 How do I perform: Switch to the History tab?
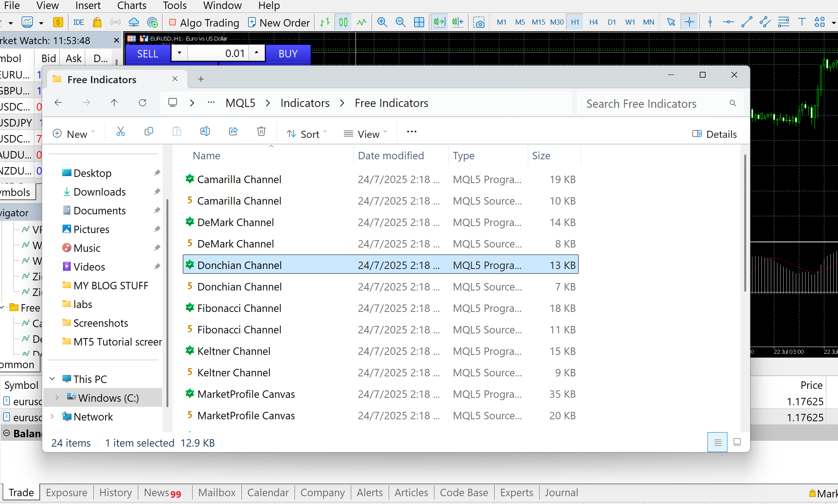coord(115,493)
